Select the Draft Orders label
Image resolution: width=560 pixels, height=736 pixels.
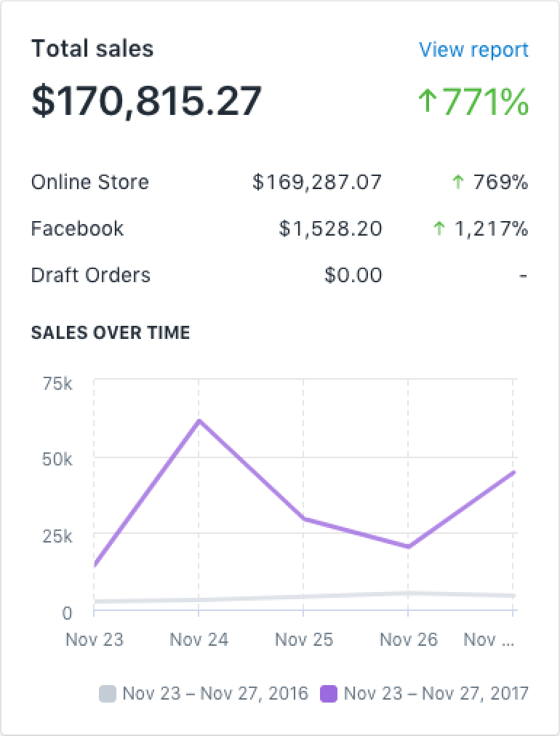pyautogui.click(x=90, y=275)
